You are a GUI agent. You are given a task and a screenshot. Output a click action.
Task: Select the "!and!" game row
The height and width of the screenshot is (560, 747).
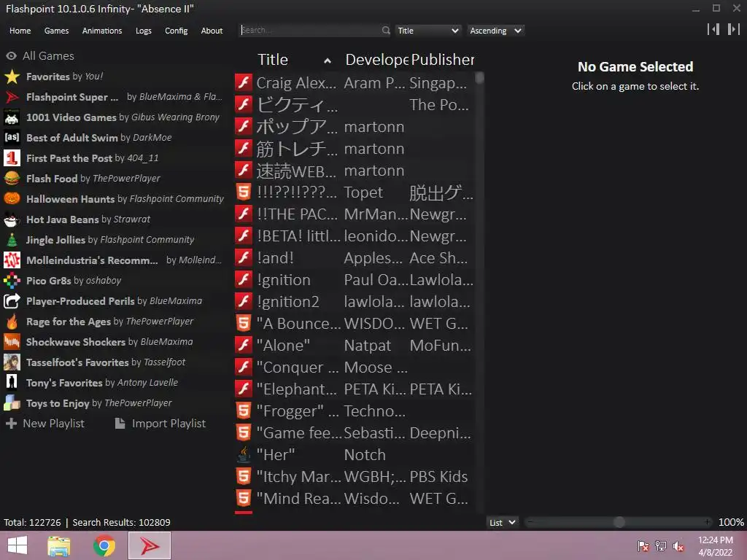[x=355, y=258]
